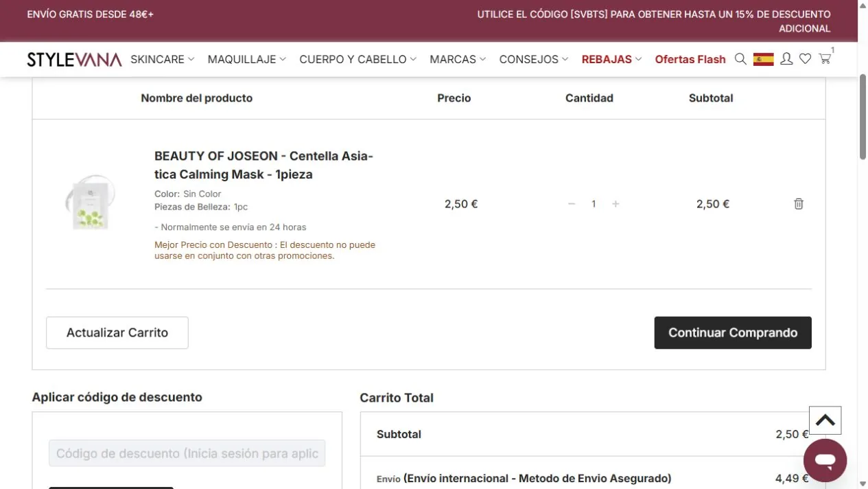This screenshot has width=868, height=489.
Task: Click the Precio column header
Action: click(454, 98)
